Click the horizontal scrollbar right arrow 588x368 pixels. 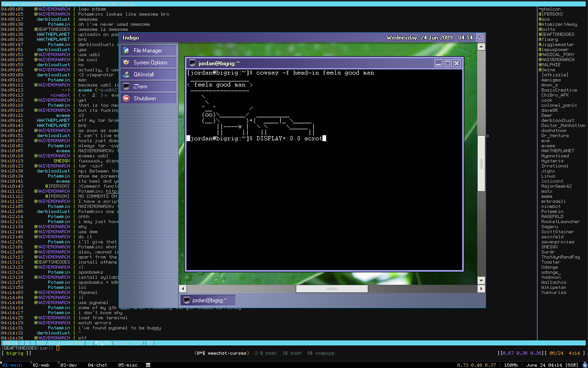coord(481,289)
